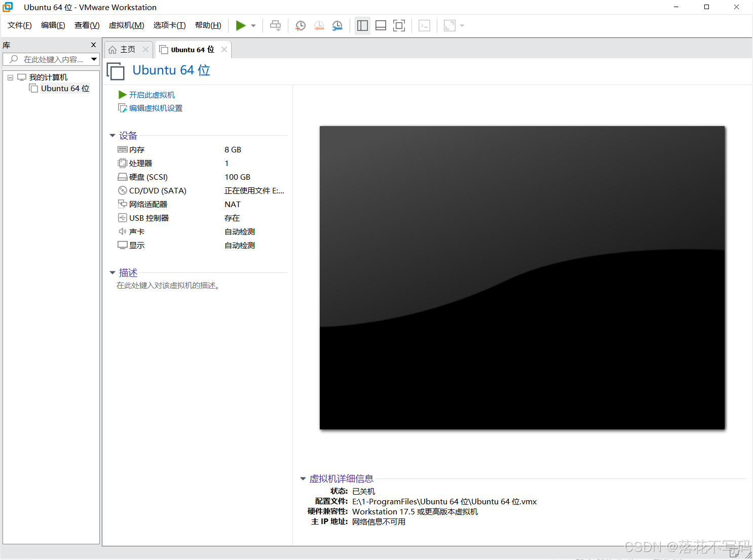Close the Ubuntu 64 位 tab

pyautogui.click(x=224, y=49)
